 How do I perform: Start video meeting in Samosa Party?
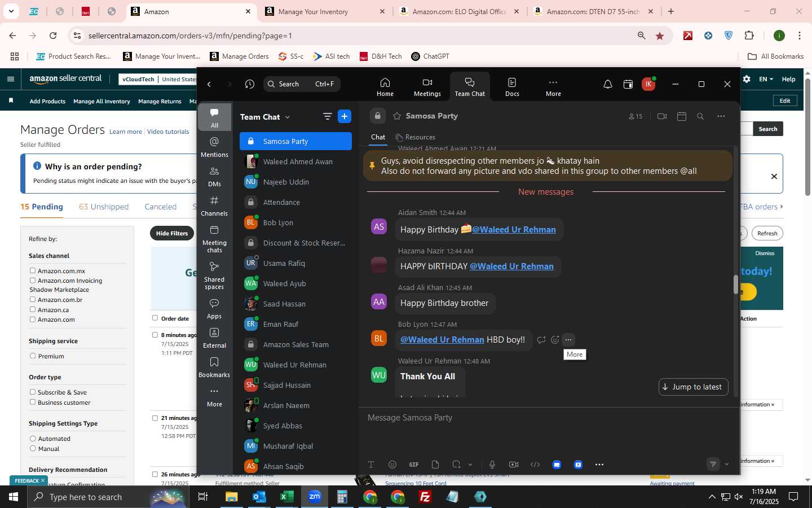[x=662, y=116]
